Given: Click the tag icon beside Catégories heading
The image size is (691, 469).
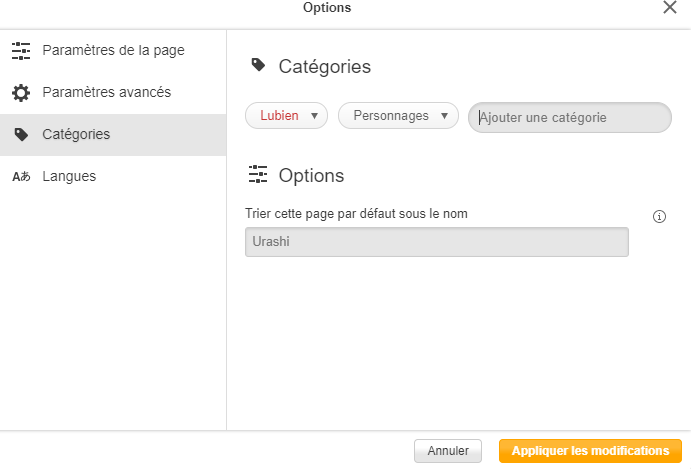Looking at the screenshot, I should 258,66.
